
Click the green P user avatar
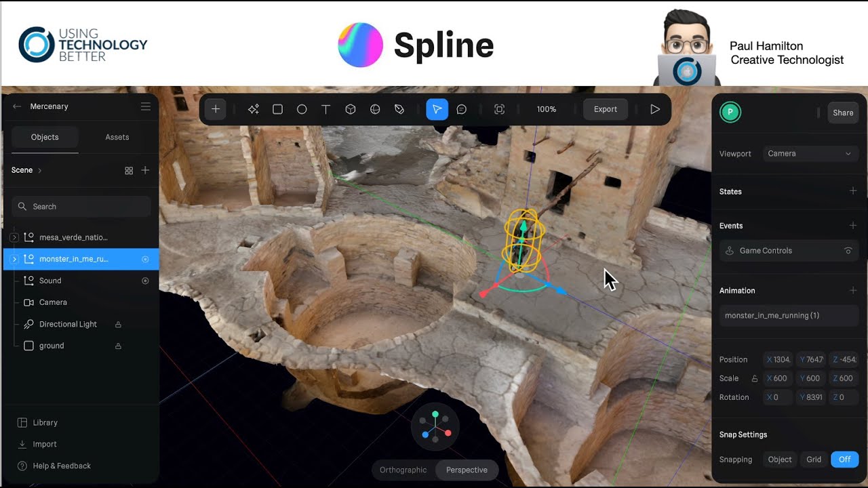tap(730, 113)
